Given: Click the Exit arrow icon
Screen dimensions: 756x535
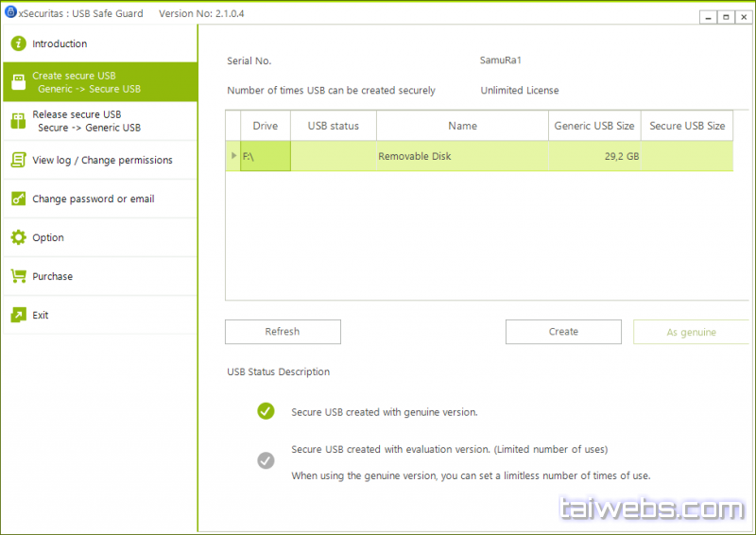Looking at the screenshot, I should click(x=18, y=315).
